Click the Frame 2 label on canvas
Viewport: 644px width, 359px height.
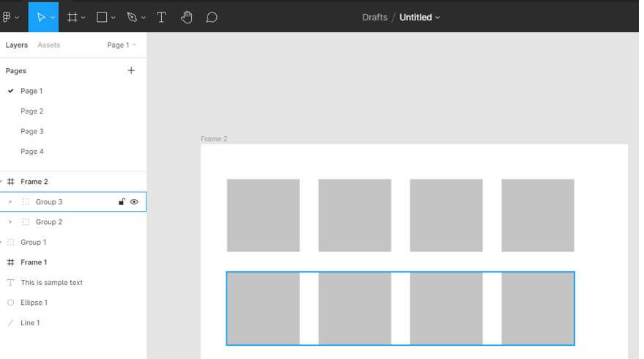[x=214, y=138]
